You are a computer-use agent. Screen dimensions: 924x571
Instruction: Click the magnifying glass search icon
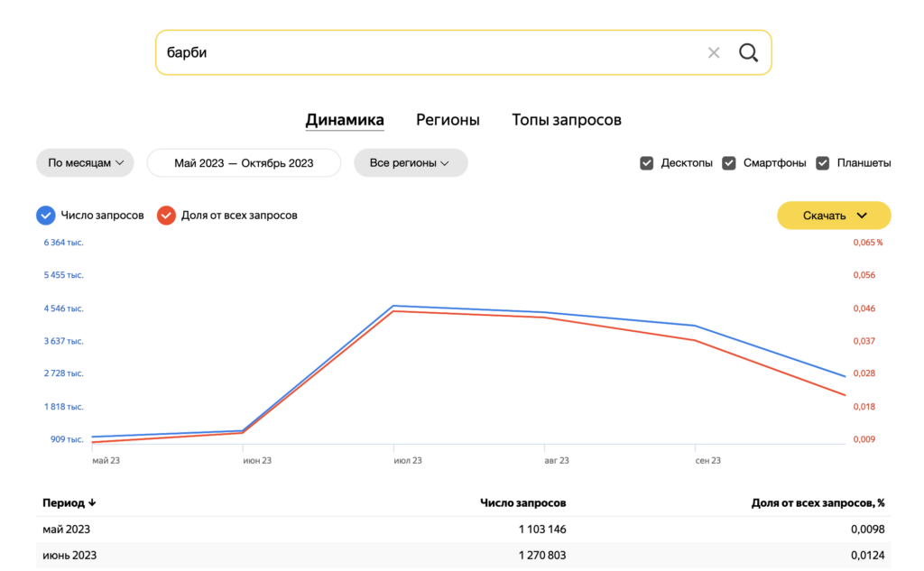(748, 52)
